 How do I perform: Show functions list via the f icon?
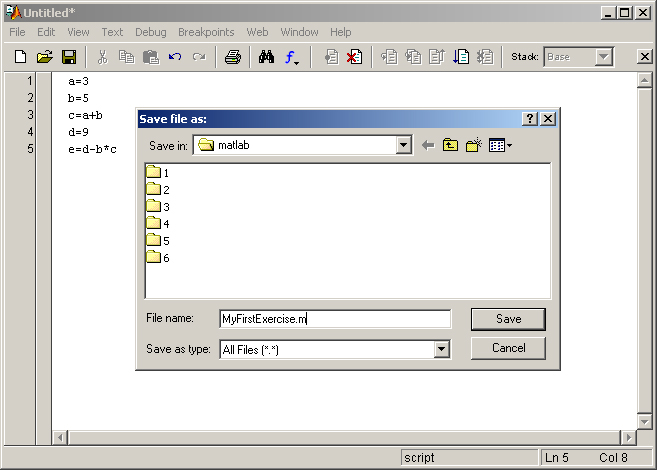(292, 57)
